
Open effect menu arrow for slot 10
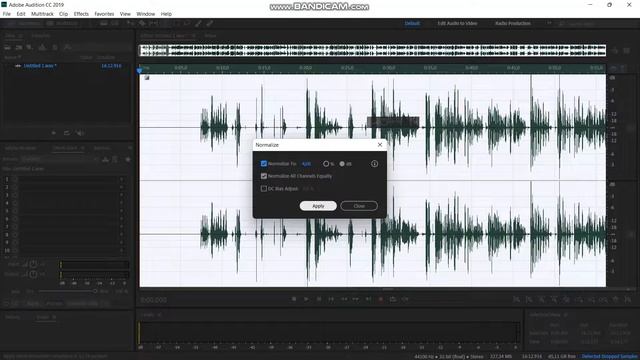[x=122, y=250]
